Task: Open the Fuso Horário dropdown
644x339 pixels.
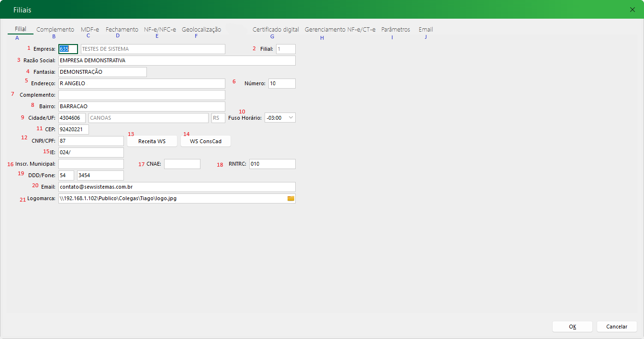Action: pos(280,118)
